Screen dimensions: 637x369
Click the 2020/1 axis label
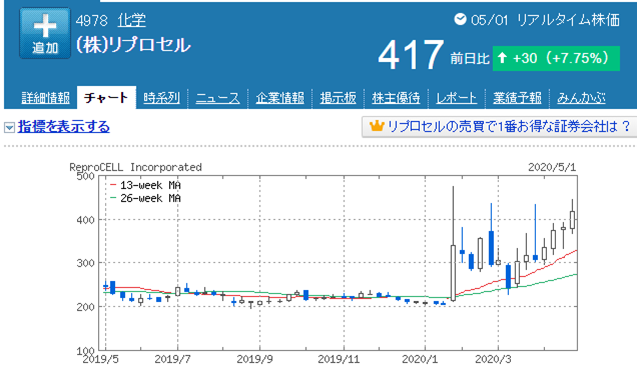pos(420,359)
